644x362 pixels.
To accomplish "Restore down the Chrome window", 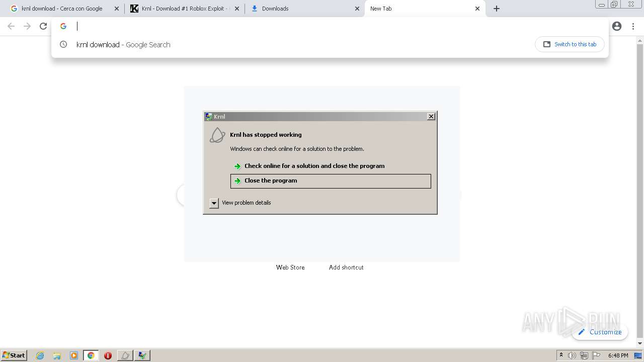I will [614, 5].
